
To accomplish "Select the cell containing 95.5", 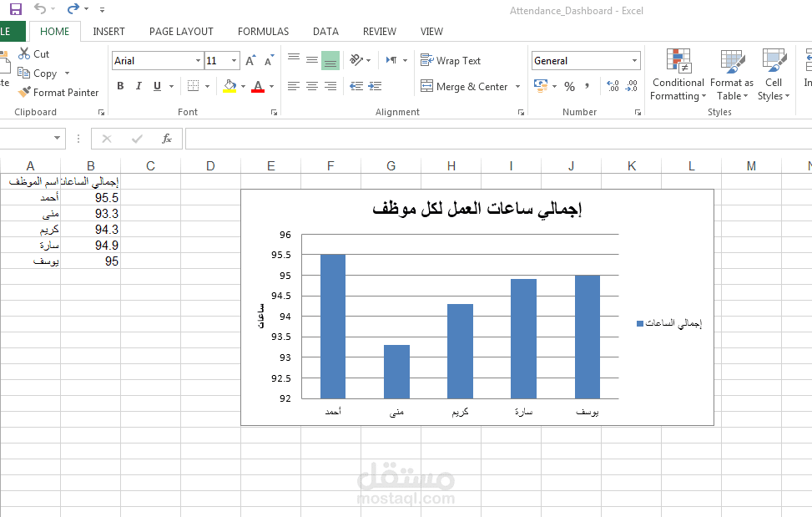I will (x=91, y=197).
